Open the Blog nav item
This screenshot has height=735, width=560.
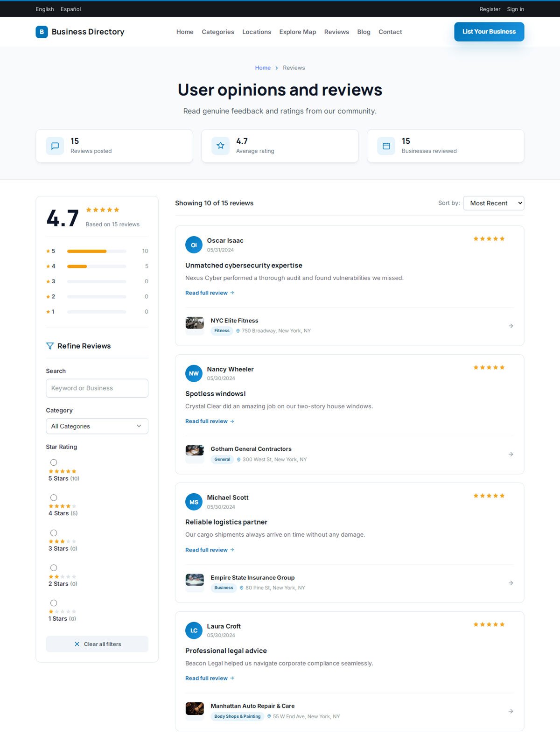[x=364, y=32]
